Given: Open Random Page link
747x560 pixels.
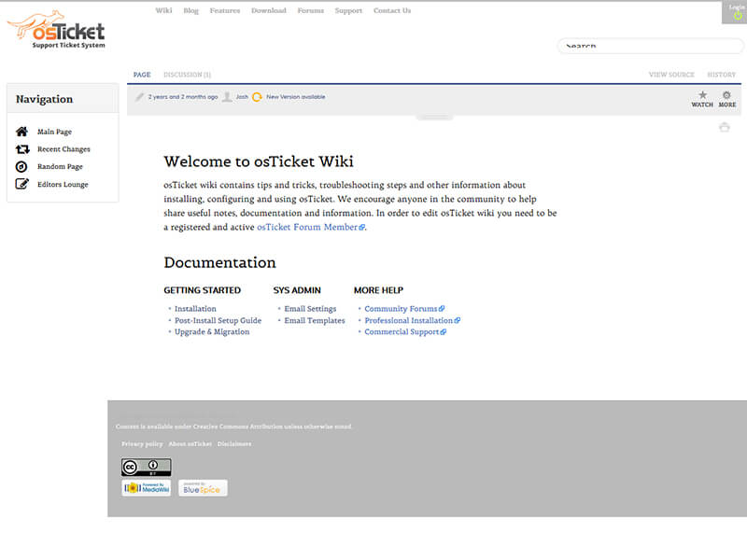Looking at the screenshot, I should coord(60,167).
